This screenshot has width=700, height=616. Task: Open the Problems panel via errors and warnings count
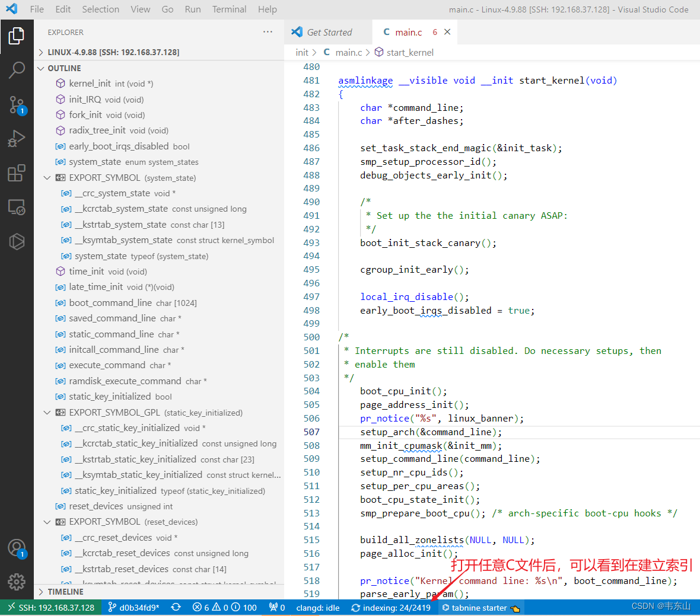coord(225,608)
